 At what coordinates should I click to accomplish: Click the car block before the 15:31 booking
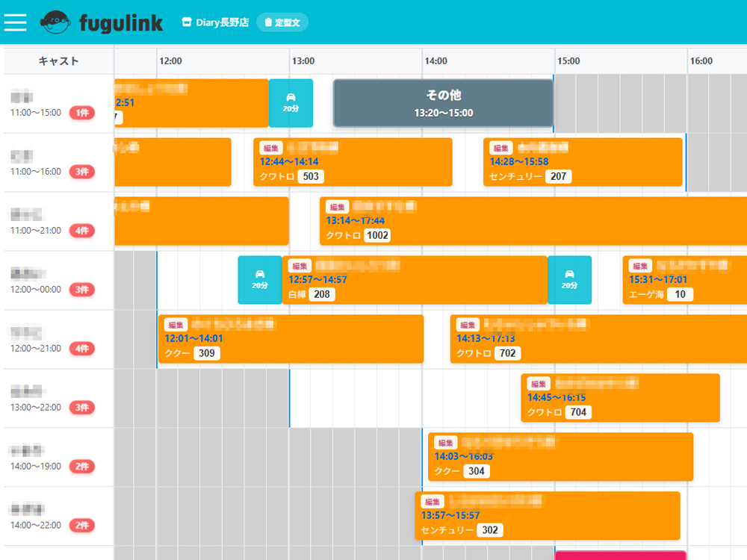(569, 279)
